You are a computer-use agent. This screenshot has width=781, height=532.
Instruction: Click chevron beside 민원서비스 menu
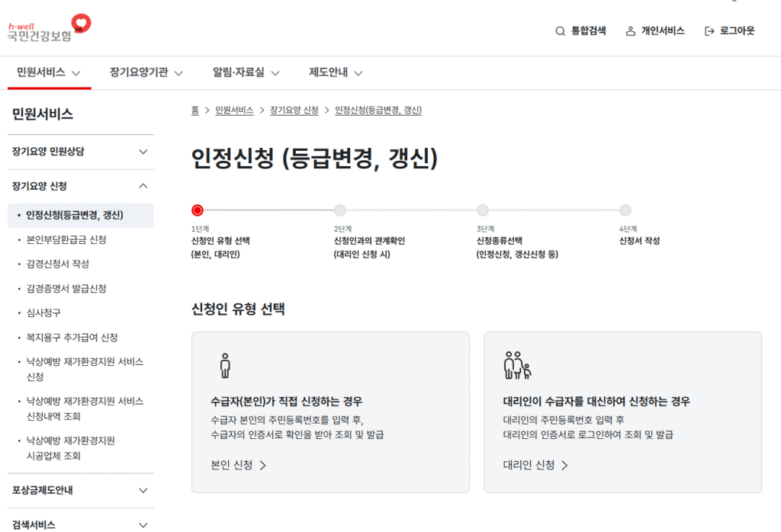click(76, 73)
